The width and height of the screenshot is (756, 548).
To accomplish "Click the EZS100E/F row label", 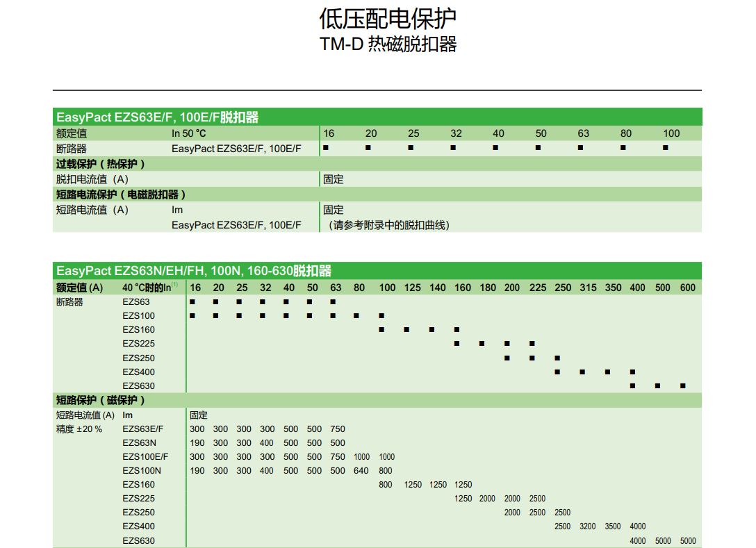I will 145,457.
